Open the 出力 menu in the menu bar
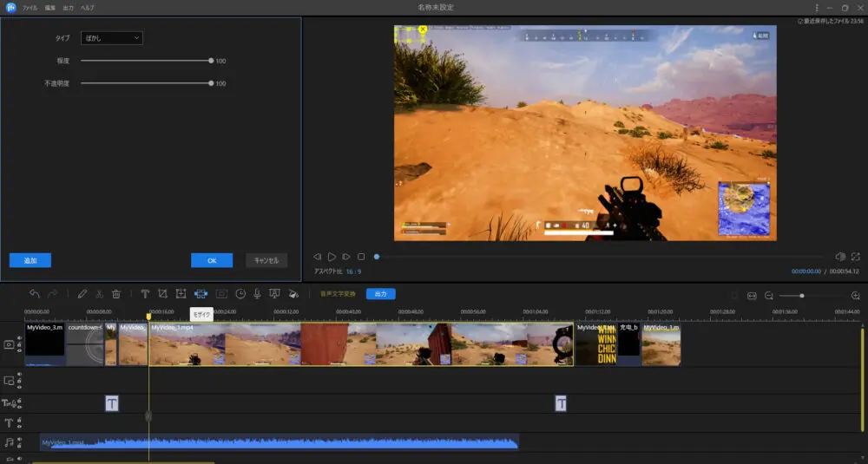The height and width of the screenshot is (464, 868). tap(68, 8)
